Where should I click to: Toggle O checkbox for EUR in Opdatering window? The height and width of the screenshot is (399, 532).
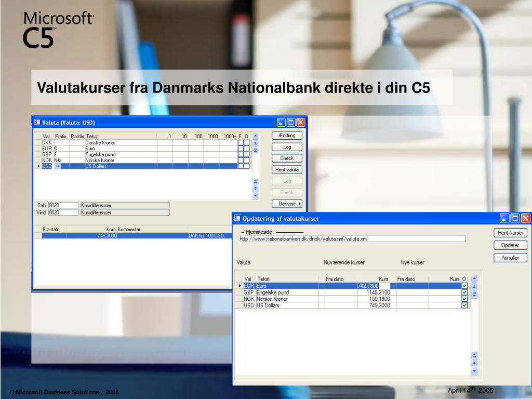click(x=464, y=286)
